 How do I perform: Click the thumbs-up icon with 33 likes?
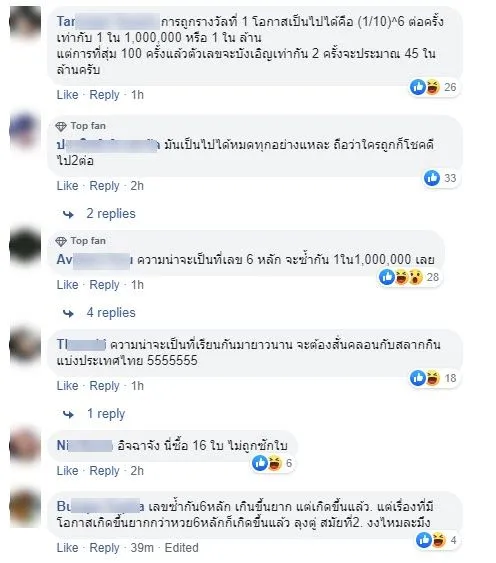(x=432, y=178)
